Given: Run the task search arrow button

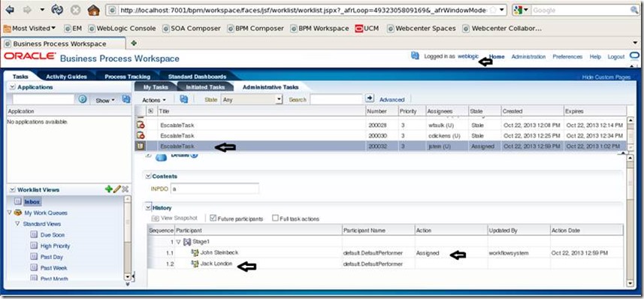Looking at the screenshot, I should pos(370,98).
